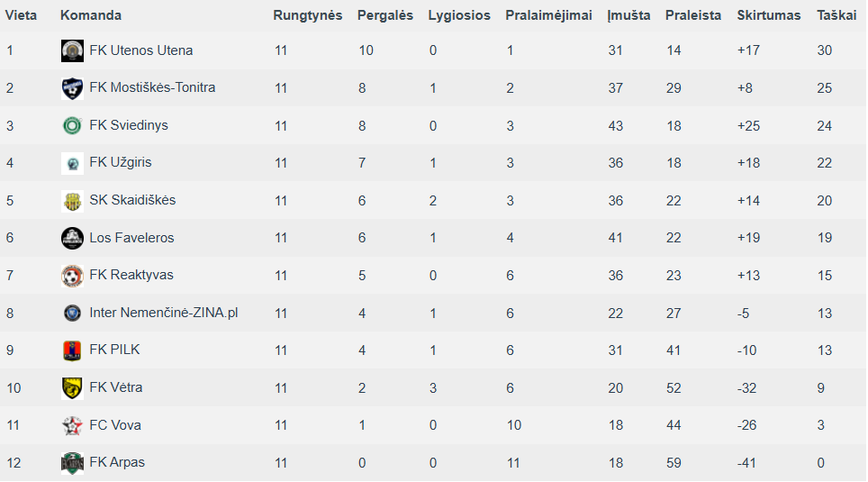Select the black Los Faveleros logo

tap(73, 238)
